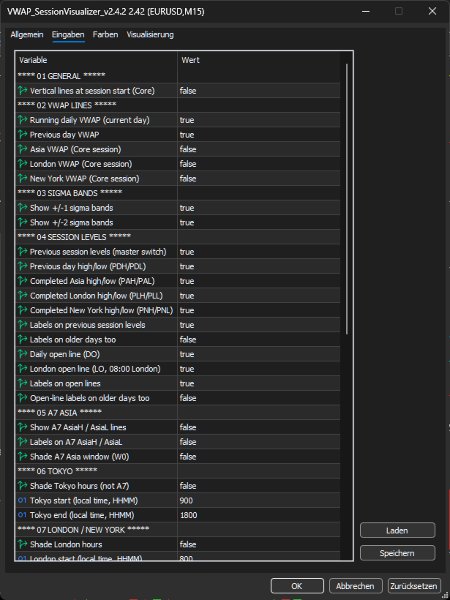Screen dimensions: 450x600
Task: Click integer icon beside Tokyo end
Action: (23, 515)
